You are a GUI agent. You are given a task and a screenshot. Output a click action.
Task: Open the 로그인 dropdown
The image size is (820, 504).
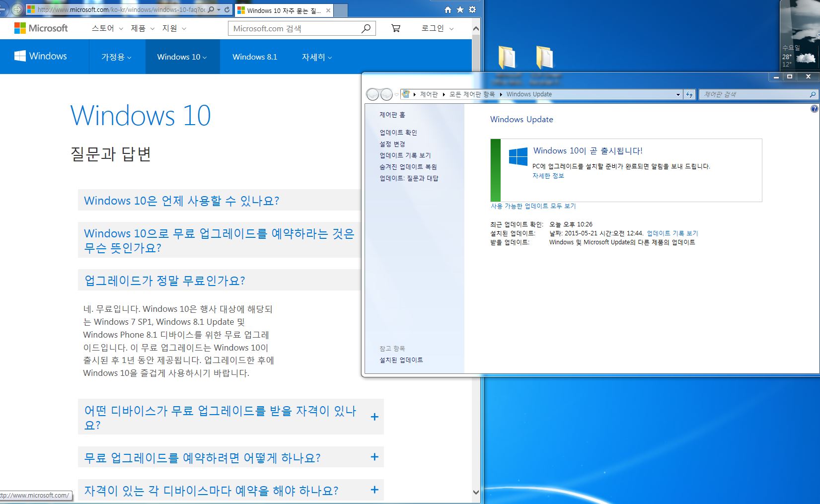(438, 28)
